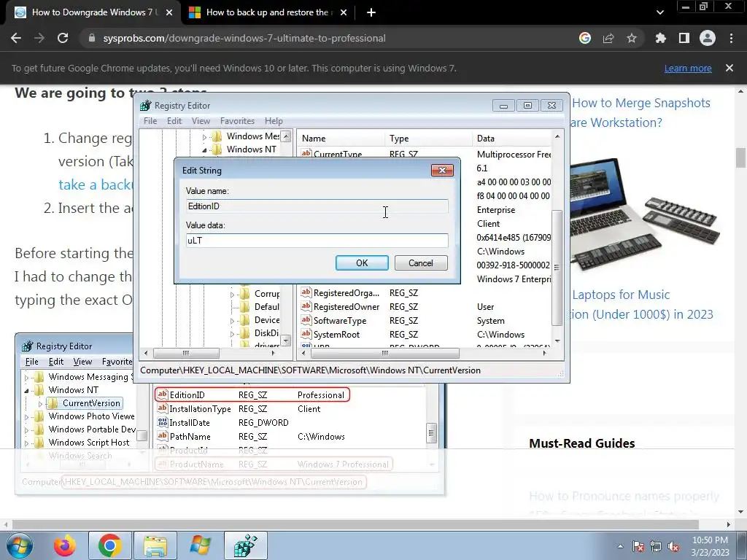Image resolution: width=747 pixels, height=560 pixels.
Task: Expand the Device tree node
Action: (232, 321)
